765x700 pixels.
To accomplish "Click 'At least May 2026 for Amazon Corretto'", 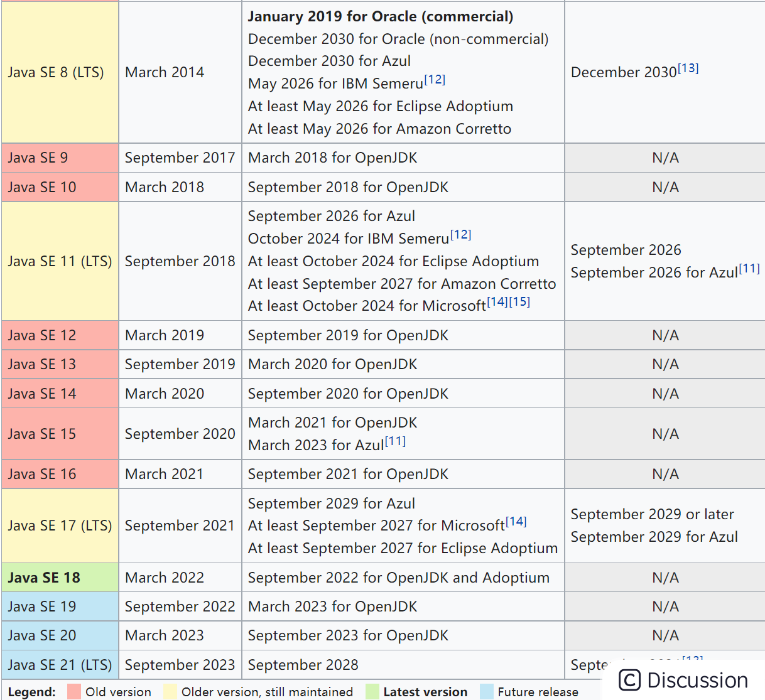I will coord(380,129).
